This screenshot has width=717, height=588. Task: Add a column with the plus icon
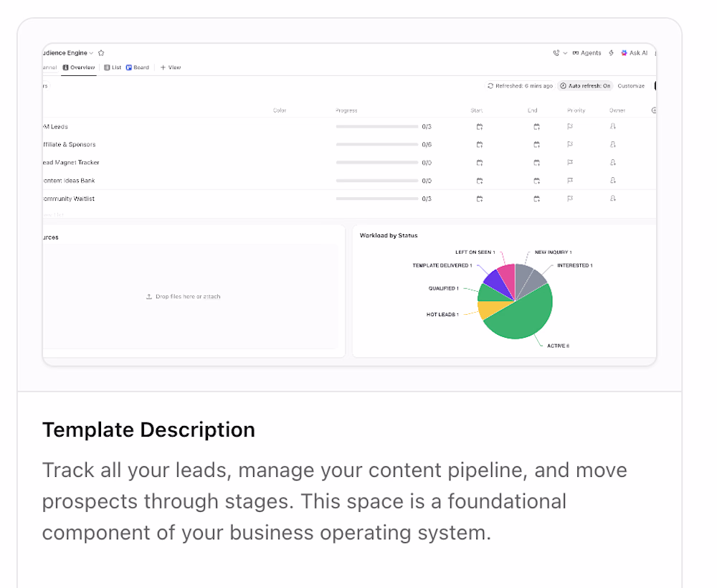pos(653,110)
